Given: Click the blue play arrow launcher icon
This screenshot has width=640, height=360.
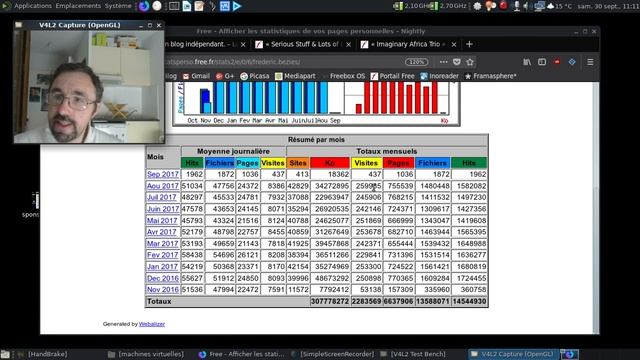Looking at the screenshot, I should (x=237, y=6).
